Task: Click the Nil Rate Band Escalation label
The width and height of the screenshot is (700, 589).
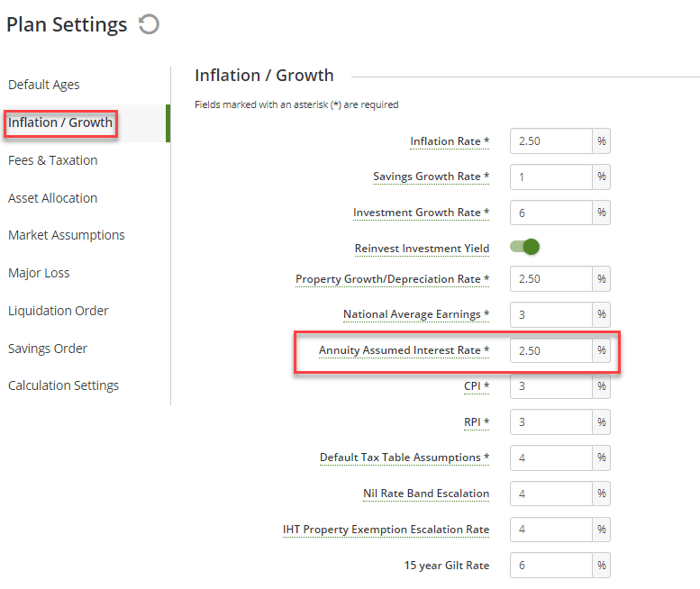Action: tap(426, 494)
